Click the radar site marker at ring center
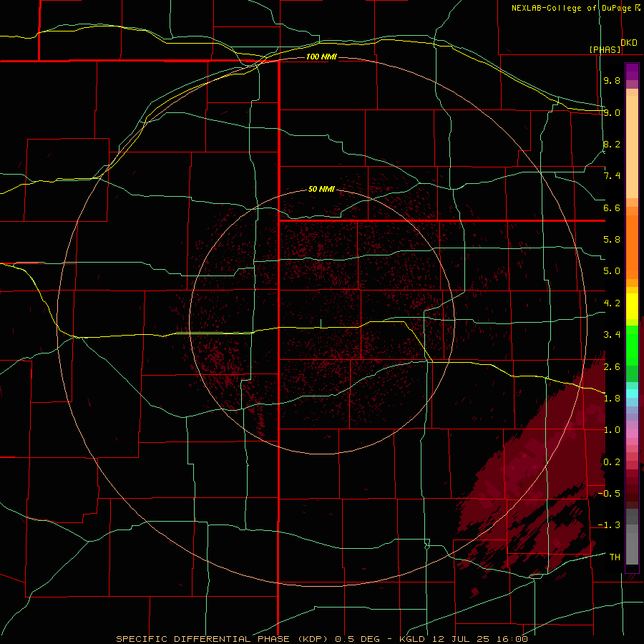This screenshot has height=644, width=644. click(x=321, y=323)
